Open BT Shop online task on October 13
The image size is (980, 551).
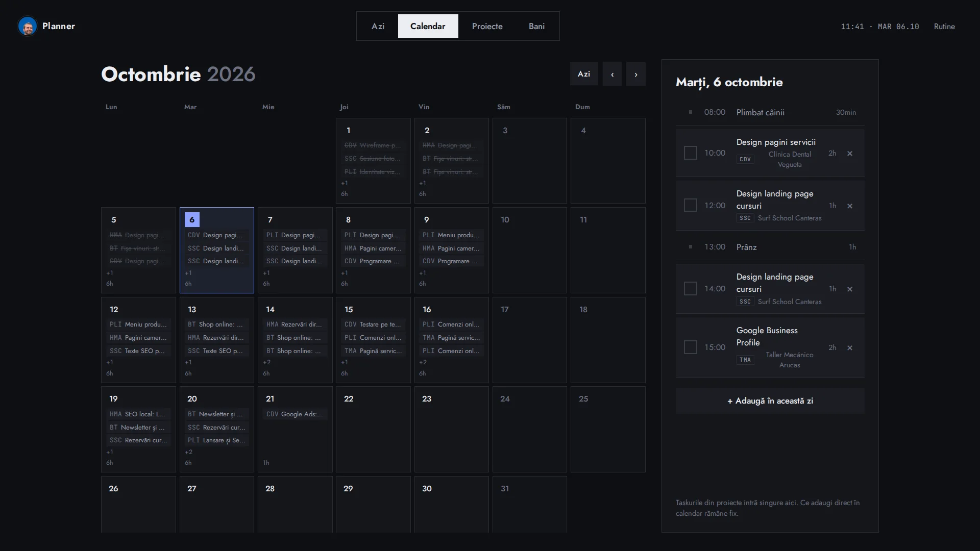216,324
